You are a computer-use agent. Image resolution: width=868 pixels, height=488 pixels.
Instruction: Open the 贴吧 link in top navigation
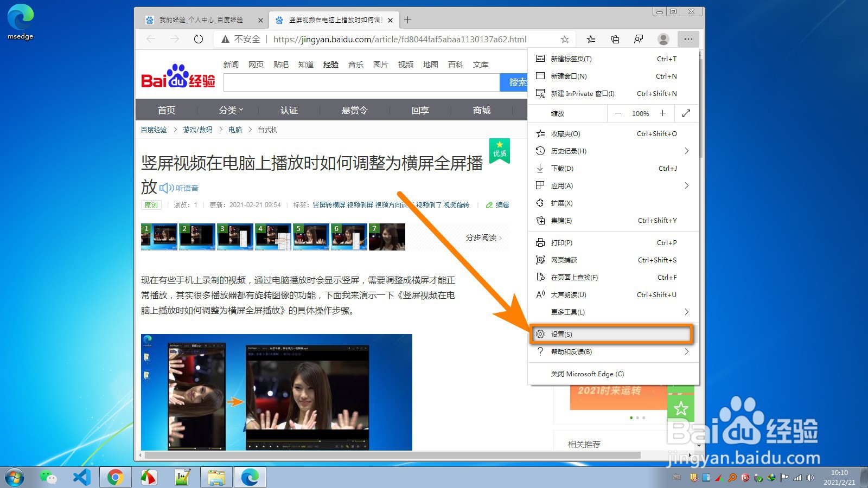click(x=281, y=65)
